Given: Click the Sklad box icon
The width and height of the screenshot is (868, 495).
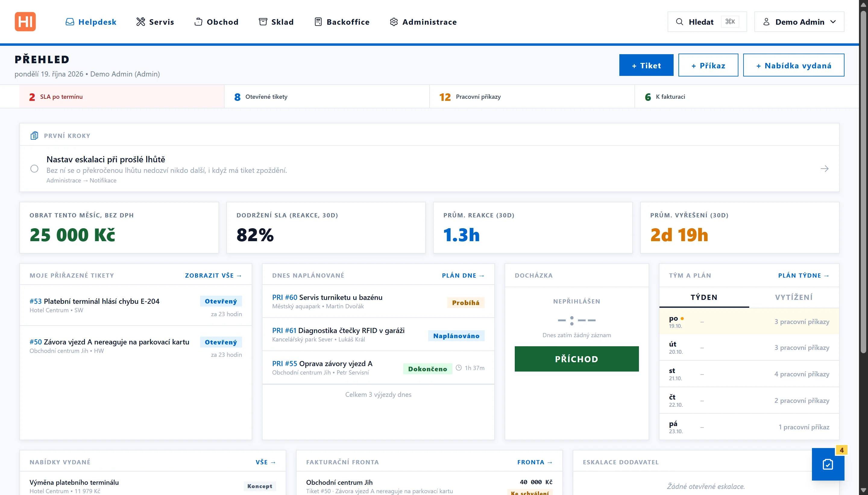Looking at the screenshot, I should pos(263,22).
